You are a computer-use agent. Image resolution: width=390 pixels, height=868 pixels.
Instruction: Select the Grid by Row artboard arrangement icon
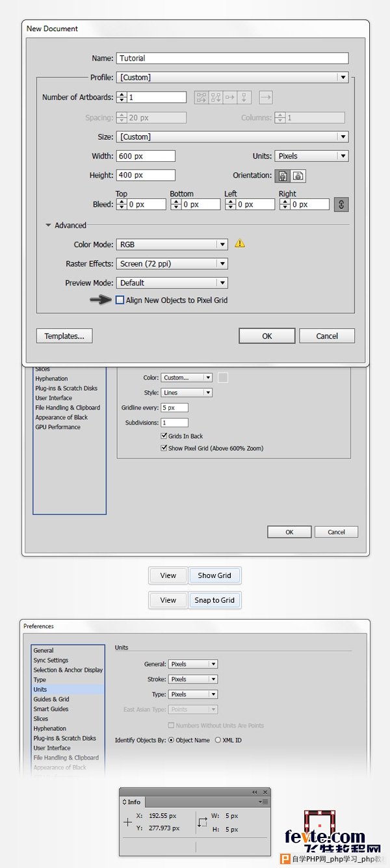[201, 98]
